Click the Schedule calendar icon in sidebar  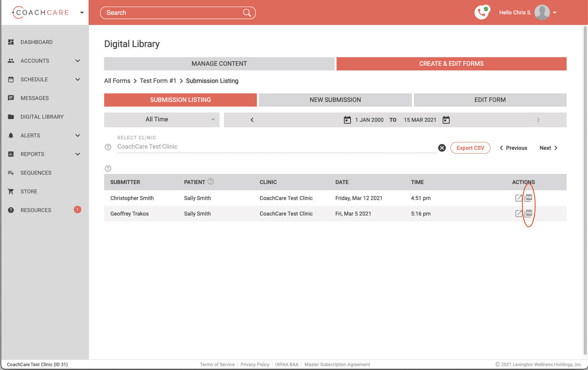click(x=11, y=79)
